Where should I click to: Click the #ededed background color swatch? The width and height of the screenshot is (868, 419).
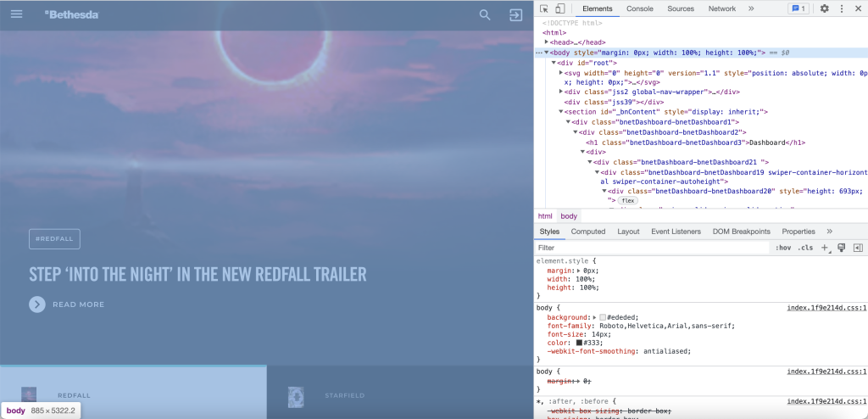(x=603, y=317)
